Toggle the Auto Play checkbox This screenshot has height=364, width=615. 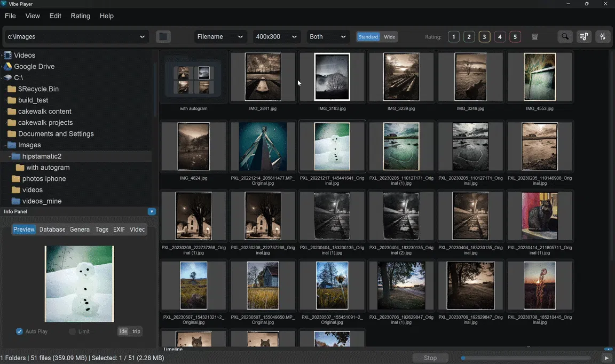click(19, 331)
